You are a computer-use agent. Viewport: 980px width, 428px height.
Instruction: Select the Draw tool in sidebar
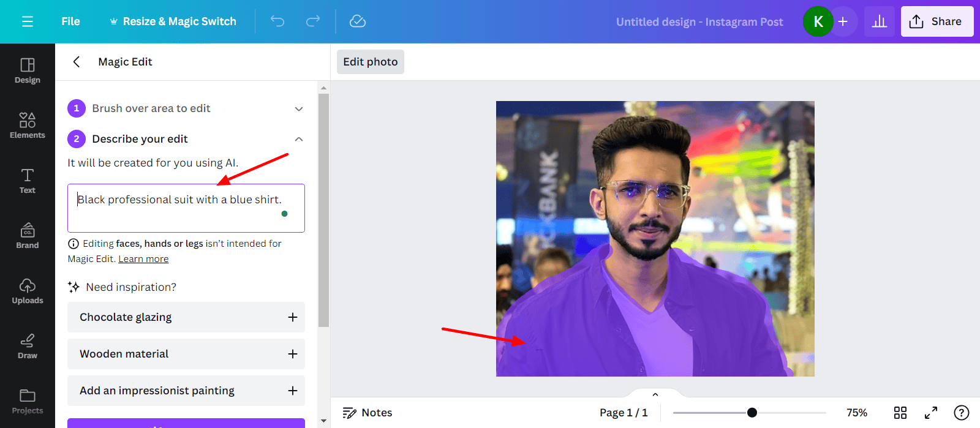[x=28, y=346]
